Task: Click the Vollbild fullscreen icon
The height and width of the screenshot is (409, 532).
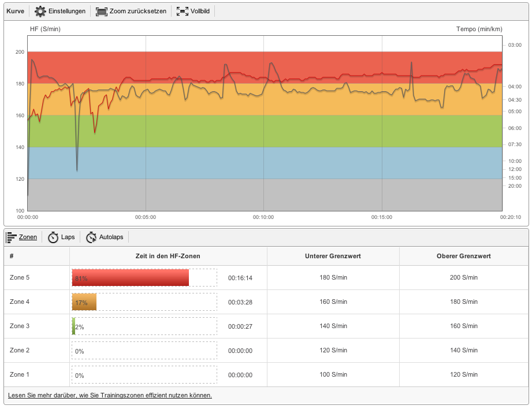Action: coord(183,11)
